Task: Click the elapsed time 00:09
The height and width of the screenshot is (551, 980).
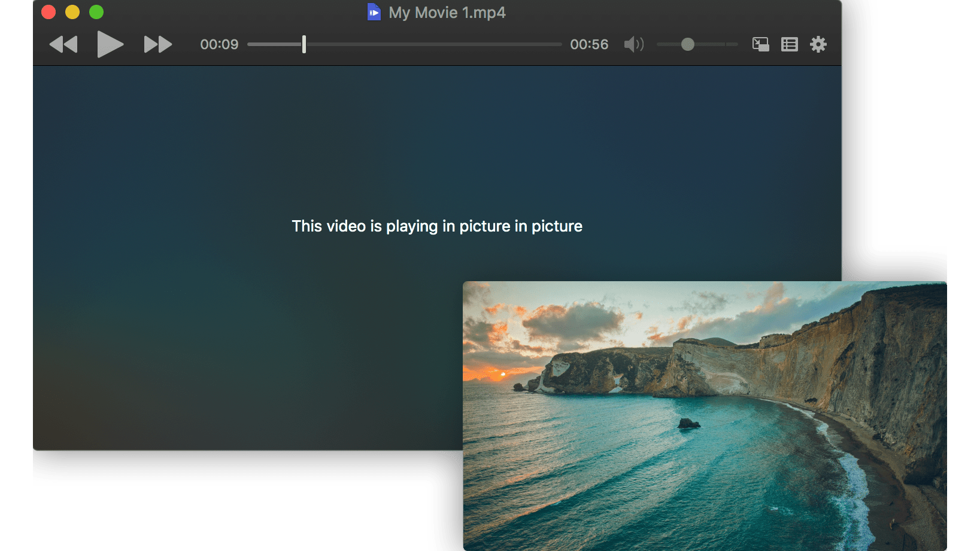Action: (219, 44)
